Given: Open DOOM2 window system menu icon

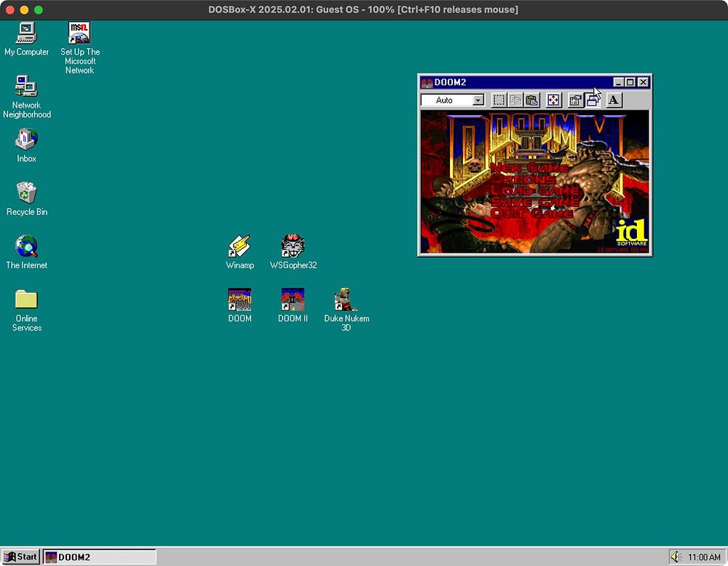Looking at the screenshot, I should (426, 83).
